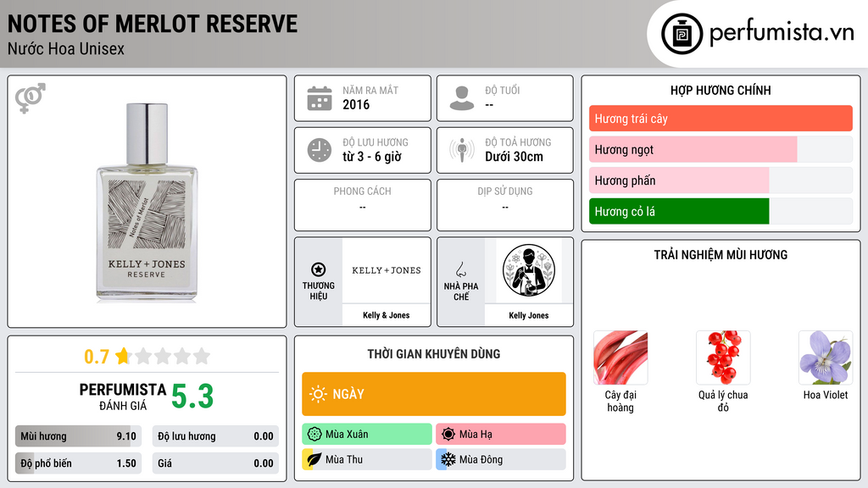Click the Merlot Reserve bottle image
The width and height of the screenshot is (868, 488).
click(147, 202)
